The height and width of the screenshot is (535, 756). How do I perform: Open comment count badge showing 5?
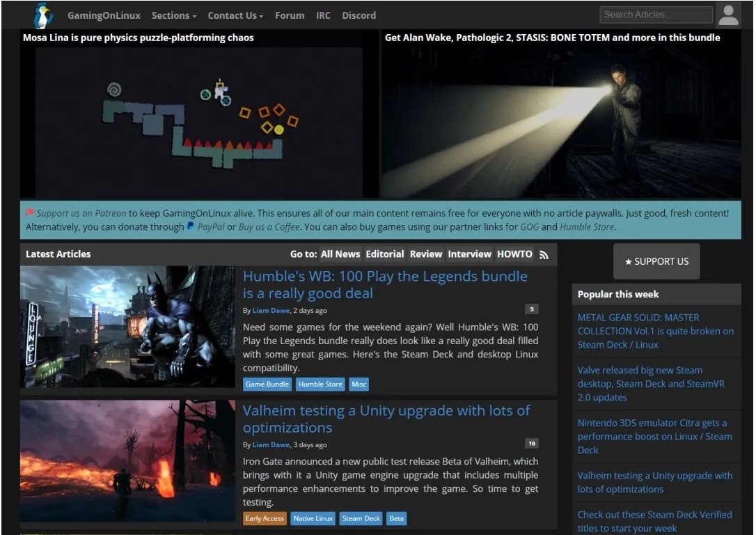(531, 309)
